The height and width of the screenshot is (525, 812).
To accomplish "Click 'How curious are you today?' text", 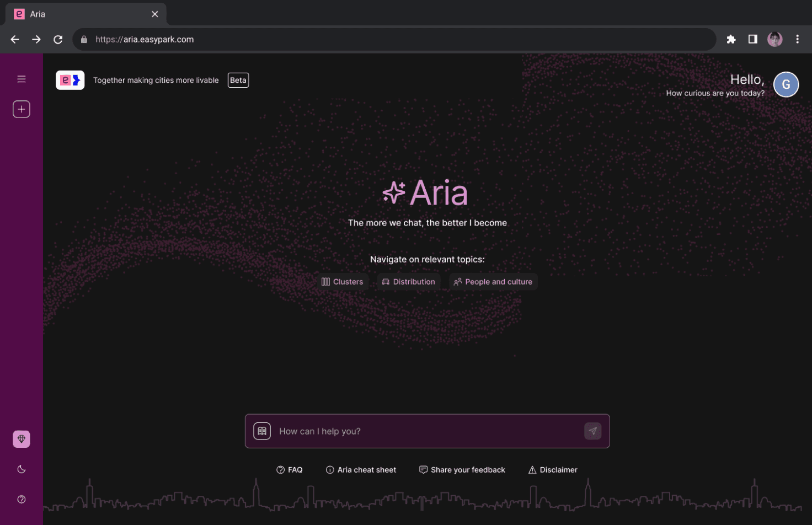I will pos(715,93).
